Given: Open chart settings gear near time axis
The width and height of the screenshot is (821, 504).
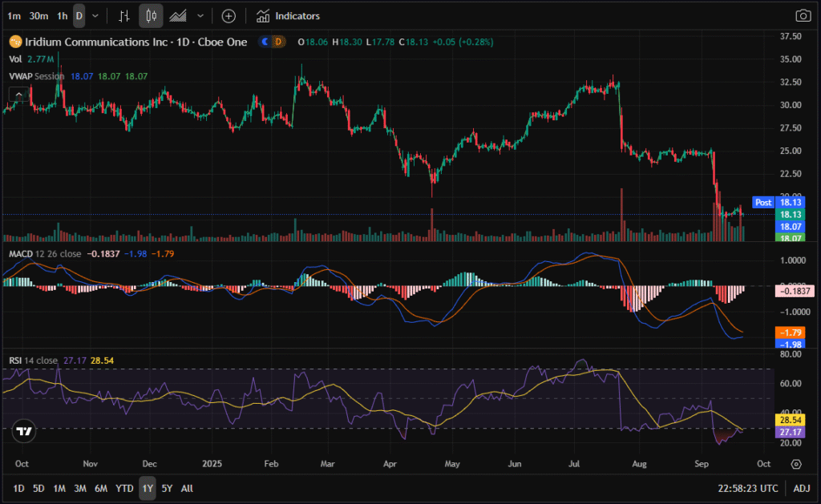Looking at the screenshot, I should pos(795,464).
